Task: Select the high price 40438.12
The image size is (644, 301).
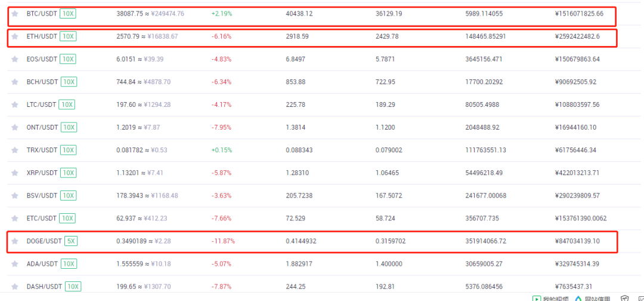Action: (x=299, y=14)
